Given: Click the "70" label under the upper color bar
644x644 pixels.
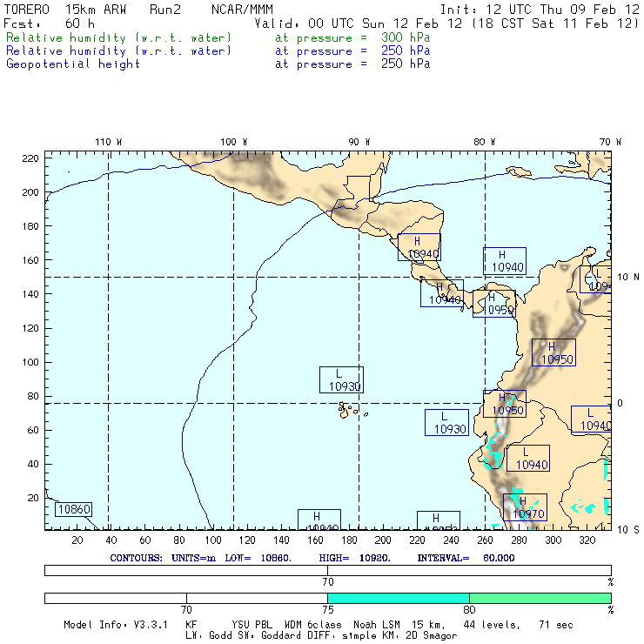Looking at the screenshot, I should point(328,582).
